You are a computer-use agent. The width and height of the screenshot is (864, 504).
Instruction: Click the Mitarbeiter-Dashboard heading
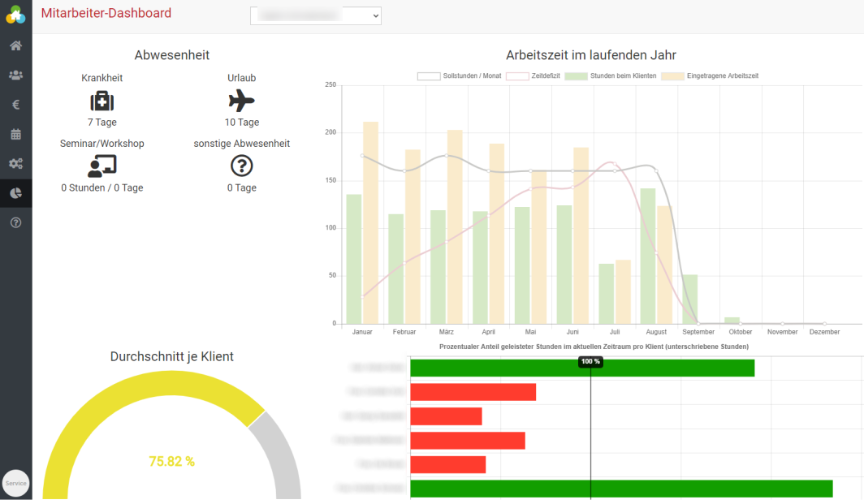click(106, 13)
